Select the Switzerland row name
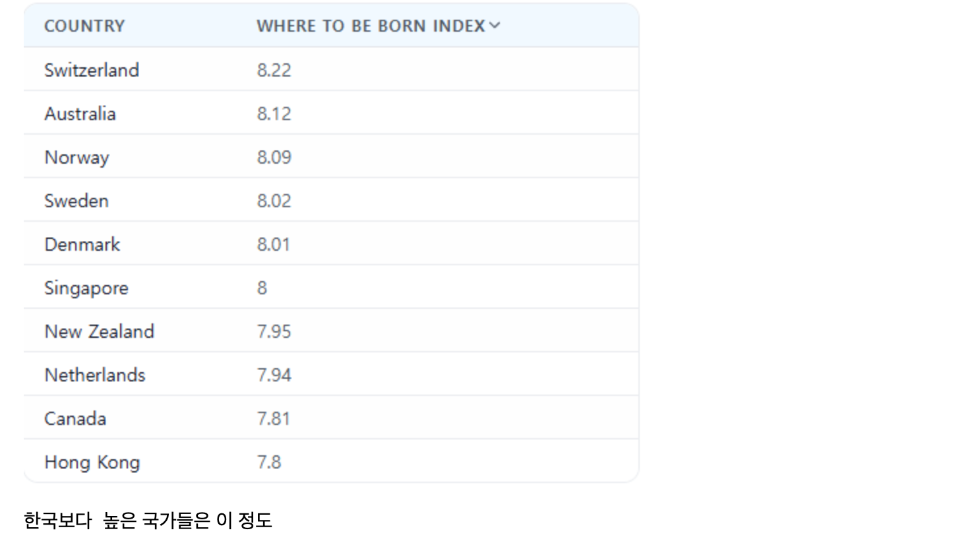This screenshot has width=980, height=549. (x=92, y=70)
